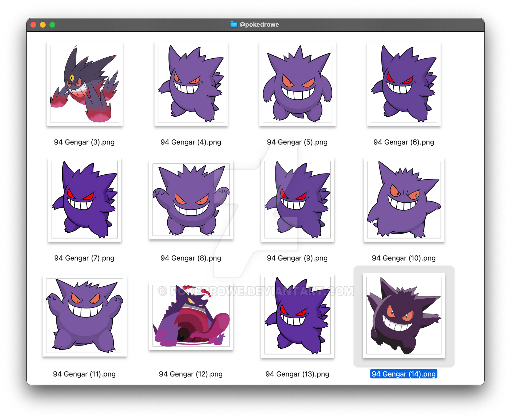
Task: Select the 94 Gengar (11).png thumbnail
Action: click(x=84, y=316)
